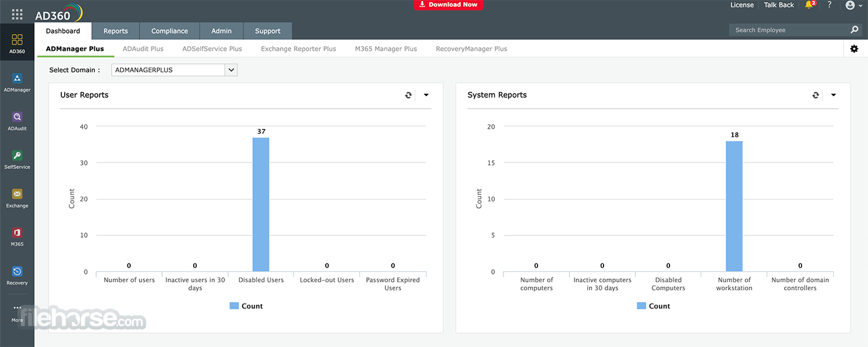The height and width of the screenshot is (347, 868).
Task: Open the user account avatar menu
Action: point(852,5)
